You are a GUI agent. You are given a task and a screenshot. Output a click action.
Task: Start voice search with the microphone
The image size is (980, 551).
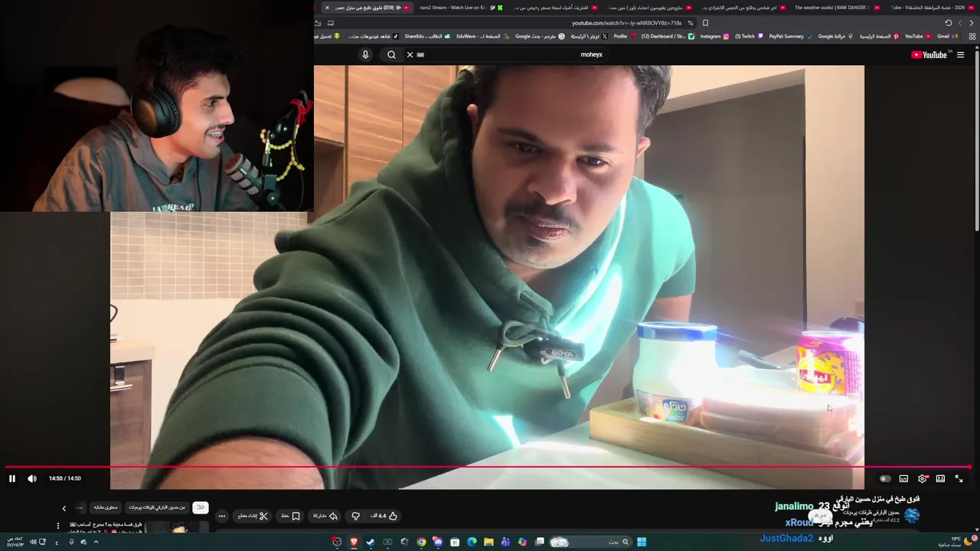click(x=365, y=54)
